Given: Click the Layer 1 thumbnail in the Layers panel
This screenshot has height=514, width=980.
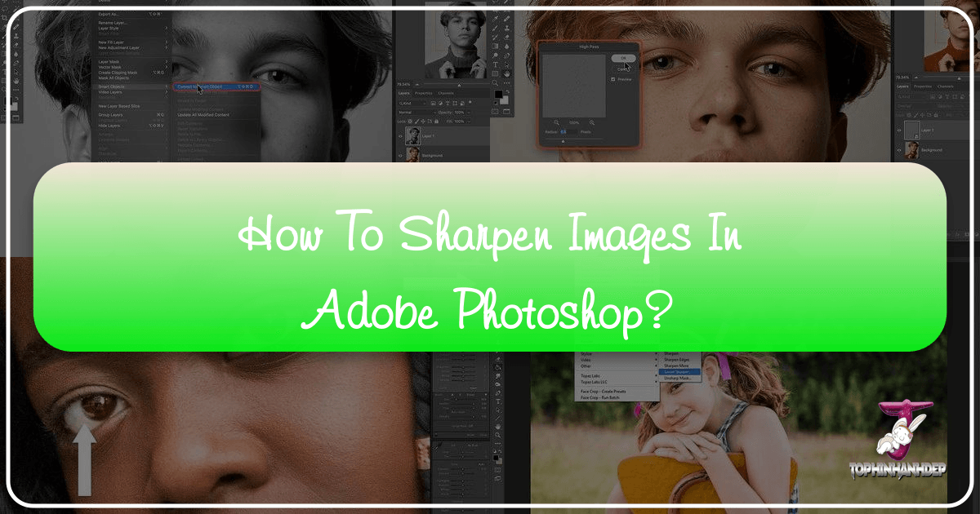Looking at the screenshot, I should 413,135.
